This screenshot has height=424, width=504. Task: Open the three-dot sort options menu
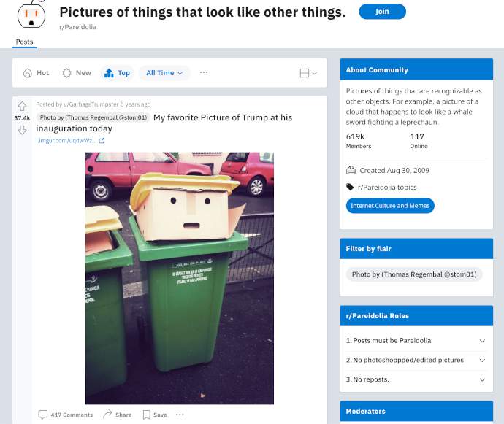204,72
